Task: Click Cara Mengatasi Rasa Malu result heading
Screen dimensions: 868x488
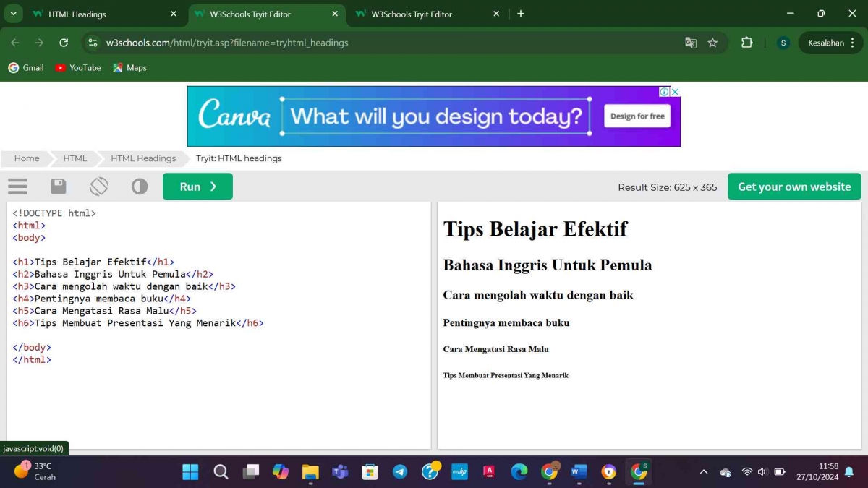Action: click(x=496, y=349)
